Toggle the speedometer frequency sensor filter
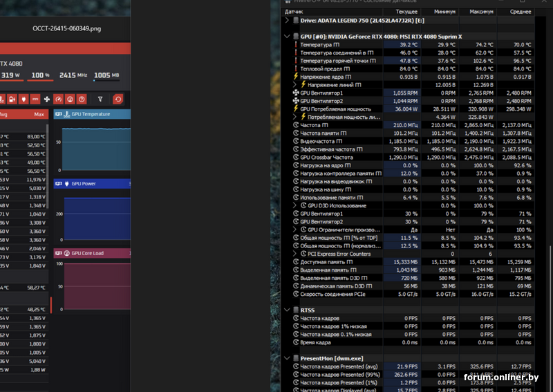This screenshot has height=392, width=553. pyautogui.click(x=58, y=100)
